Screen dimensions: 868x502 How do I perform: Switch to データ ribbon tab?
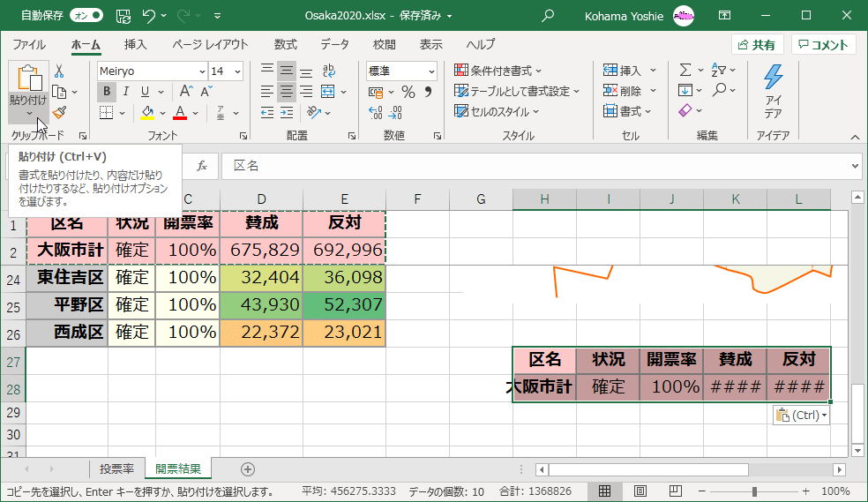click(x=334, y=44)
